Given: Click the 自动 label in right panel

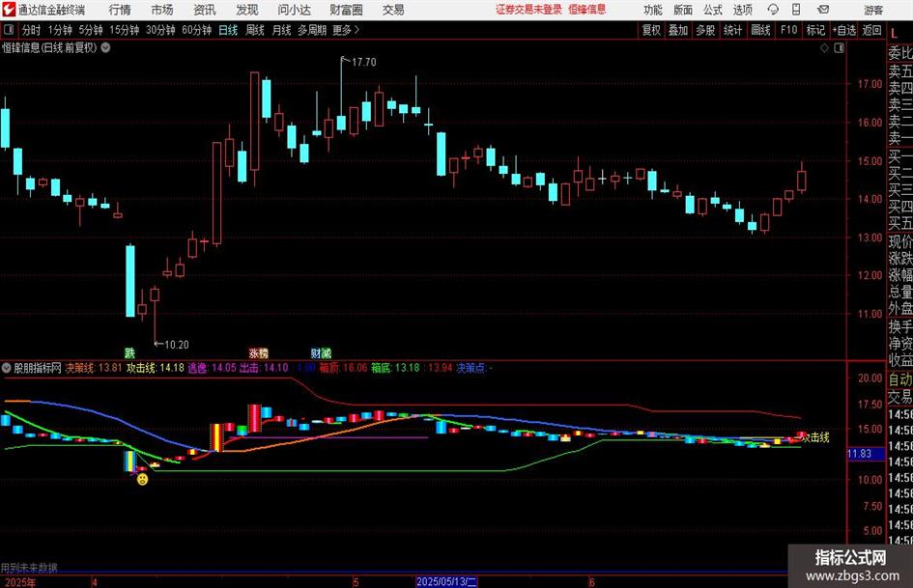Looking at the screenshot, I should (x=900, y=379).
